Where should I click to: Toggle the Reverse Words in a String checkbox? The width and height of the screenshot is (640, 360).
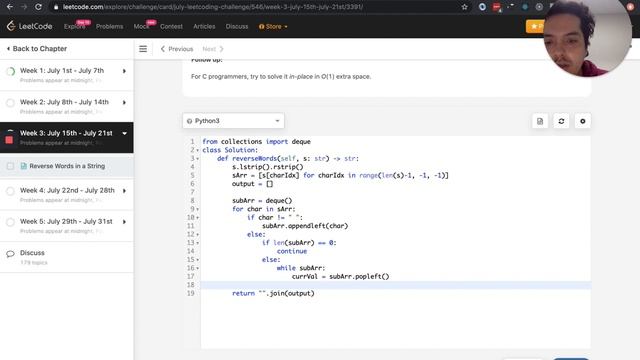point(10,166)
